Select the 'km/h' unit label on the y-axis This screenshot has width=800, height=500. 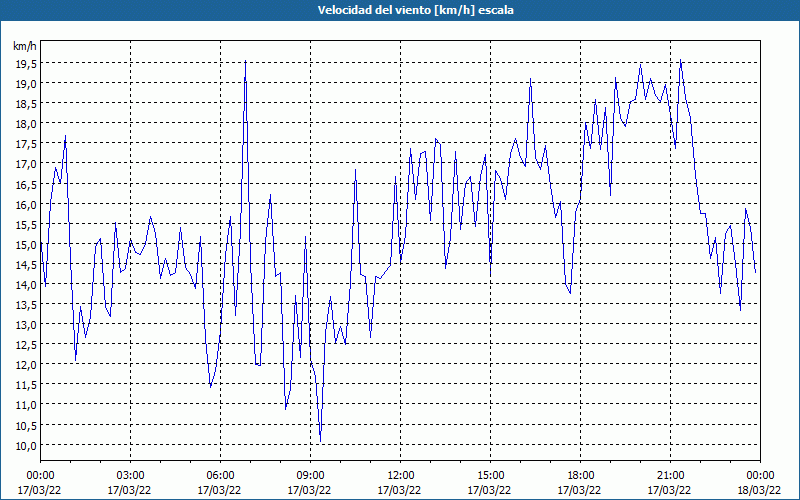coord(24,46)
